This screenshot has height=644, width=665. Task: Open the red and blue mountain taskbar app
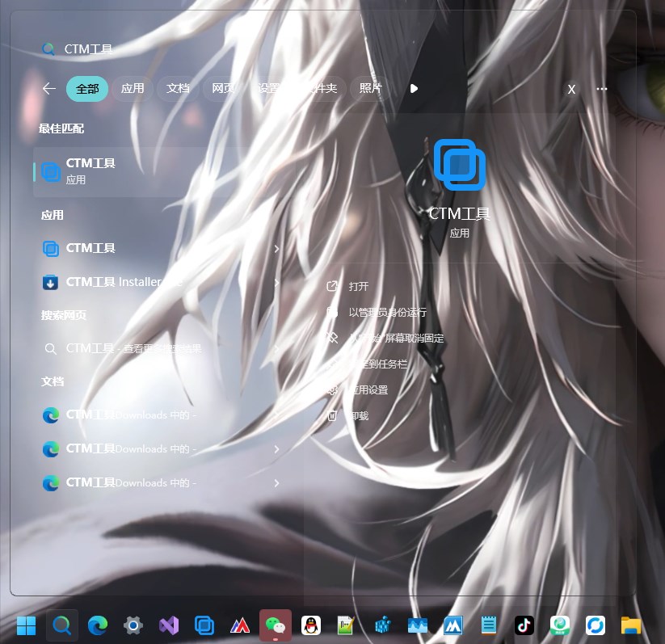click(240, 625)
